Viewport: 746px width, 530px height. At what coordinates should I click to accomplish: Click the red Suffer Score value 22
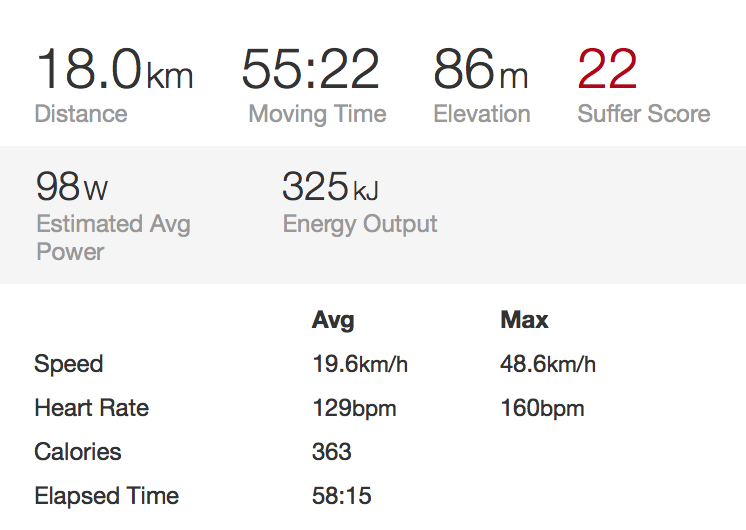click(607, 70)
